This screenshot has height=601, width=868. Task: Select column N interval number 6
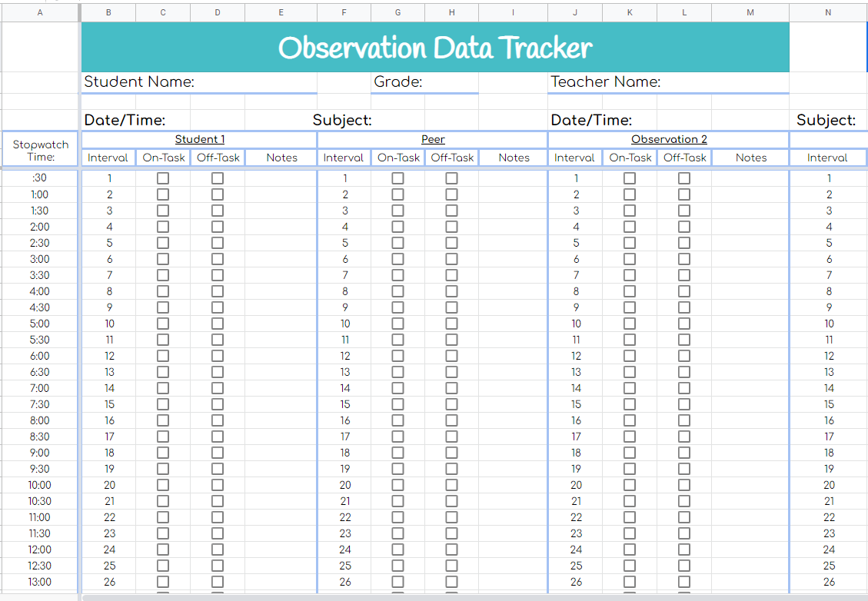click(829, 259)
